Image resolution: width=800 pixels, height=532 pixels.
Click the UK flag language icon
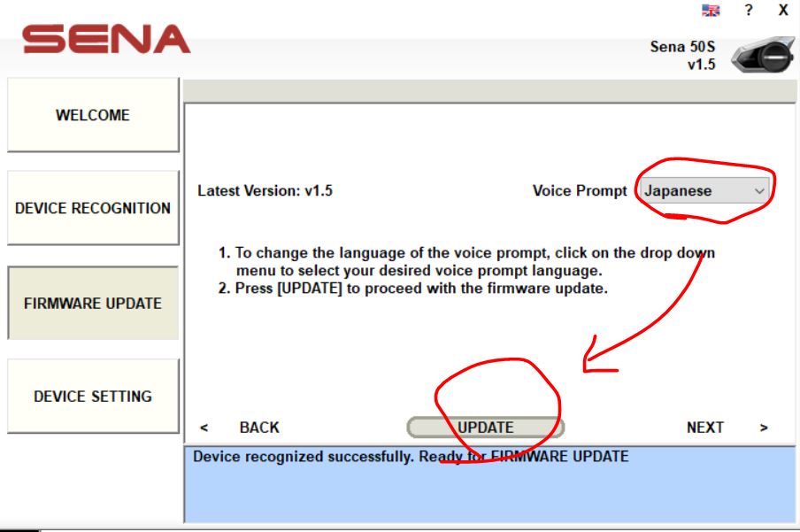711,11
